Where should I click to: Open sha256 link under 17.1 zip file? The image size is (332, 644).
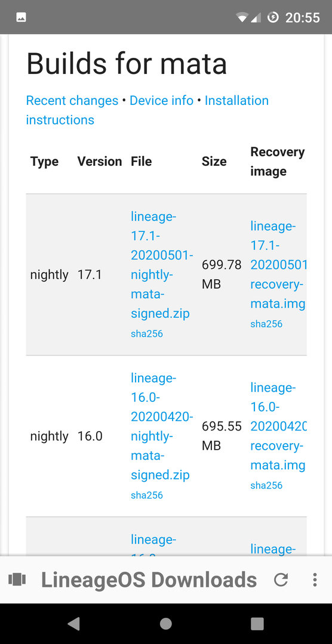147,334
